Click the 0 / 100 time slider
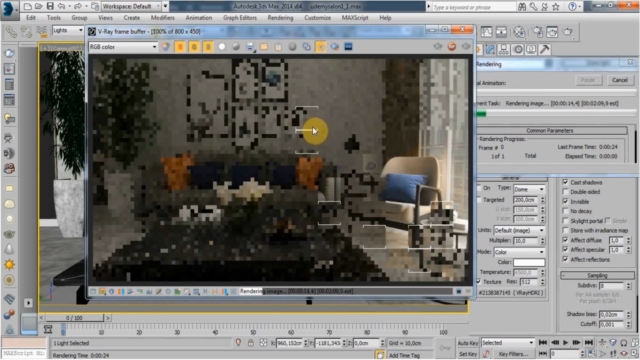The width and height of the screenshot is (640, 360). click(74, 318)
